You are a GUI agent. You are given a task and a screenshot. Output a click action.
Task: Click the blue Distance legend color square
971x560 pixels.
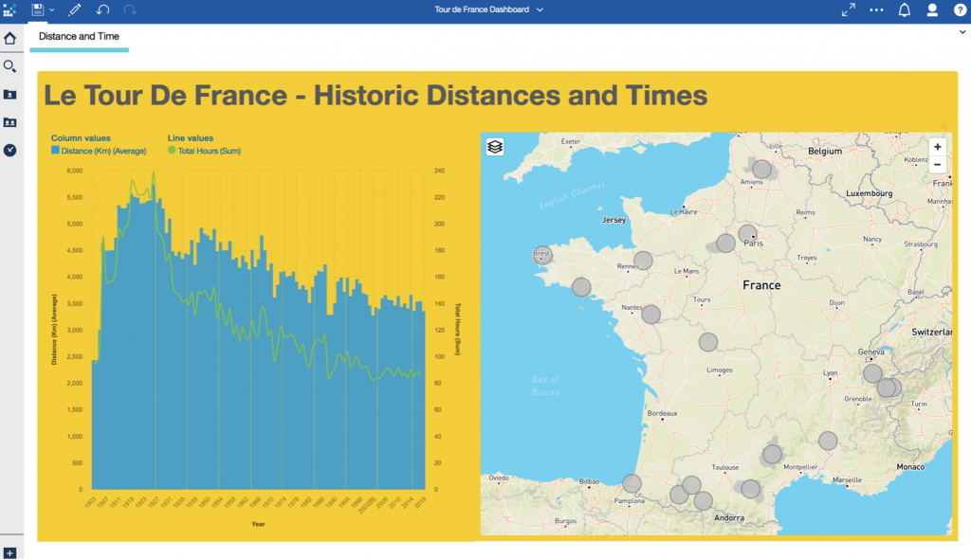coord(55,151)
